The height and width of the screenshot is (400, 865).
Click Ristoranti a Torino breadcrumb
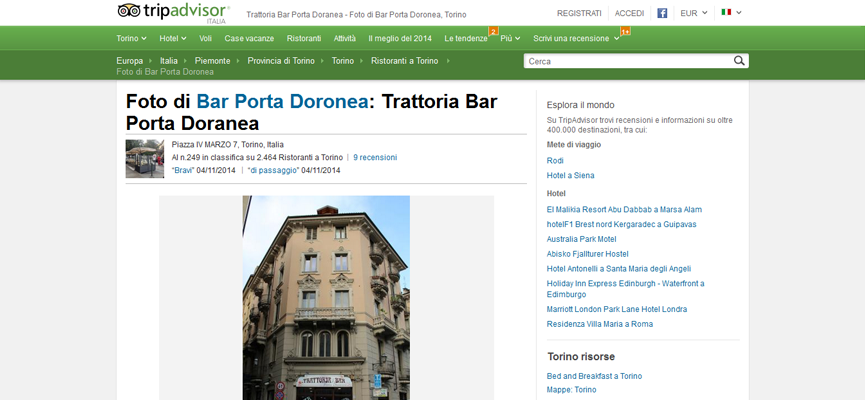click(404, 61)
